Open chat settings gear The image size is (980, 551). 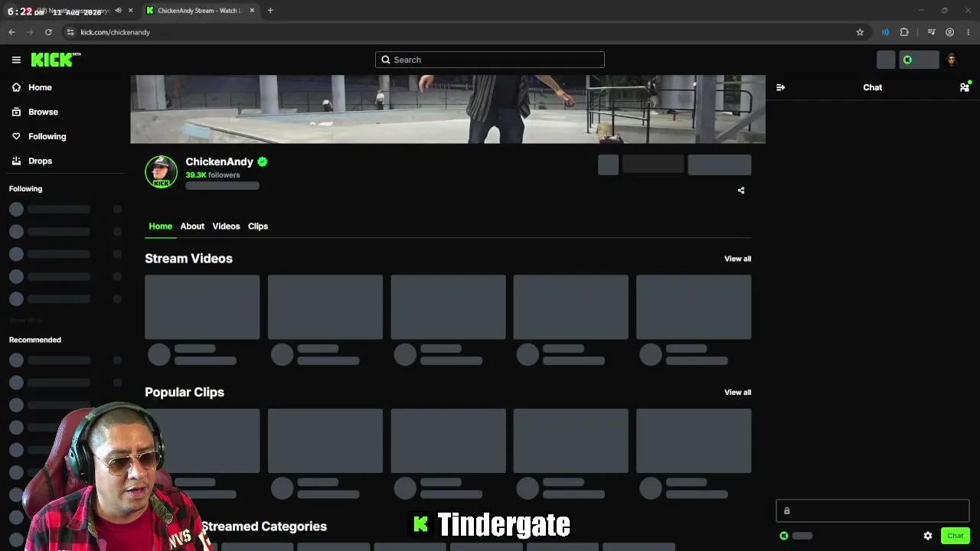[928, 536]
